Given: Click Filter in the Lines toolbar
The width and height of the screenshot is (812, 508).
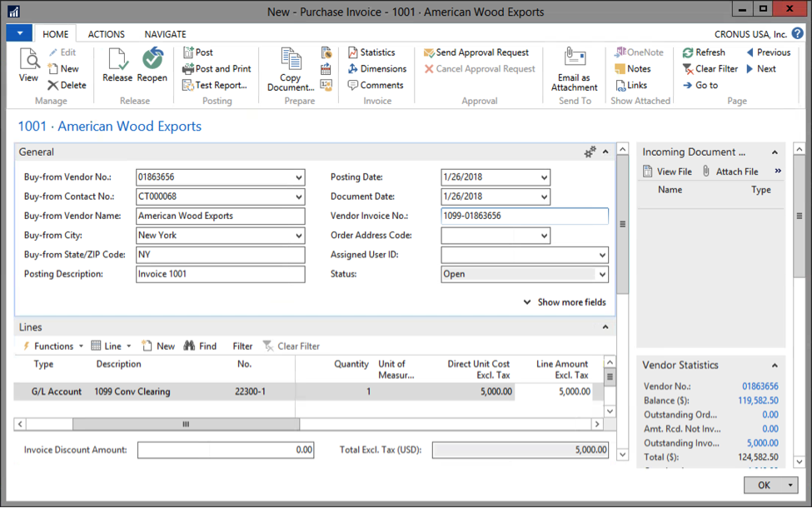Looking at the screenshot, I should 242,346.
